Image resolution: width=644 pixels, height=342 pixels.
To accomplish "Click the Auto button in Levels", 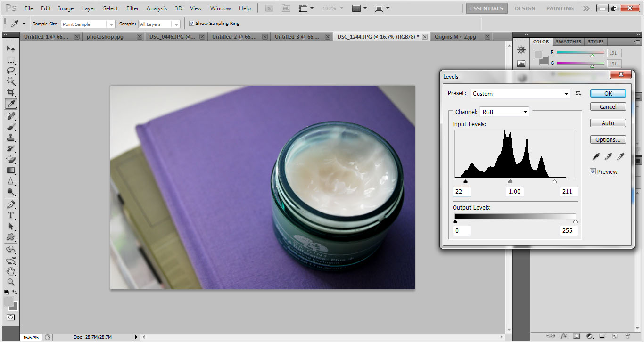I will [x=608, y=123].
